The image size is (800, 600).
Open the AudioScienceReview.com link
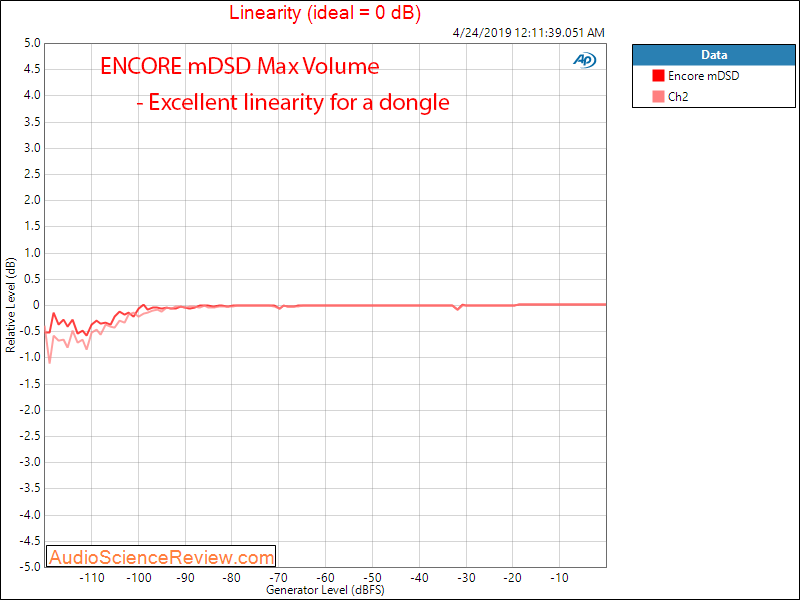click(161, 557)
